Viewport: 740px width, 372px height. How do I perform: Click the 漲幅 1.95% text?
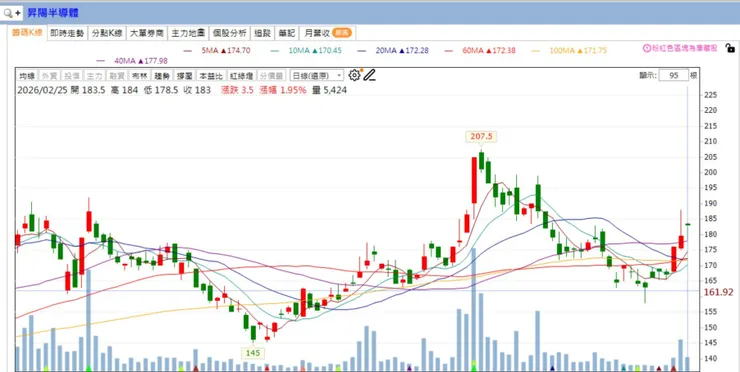pyautogui.click(x=283, y=90)
